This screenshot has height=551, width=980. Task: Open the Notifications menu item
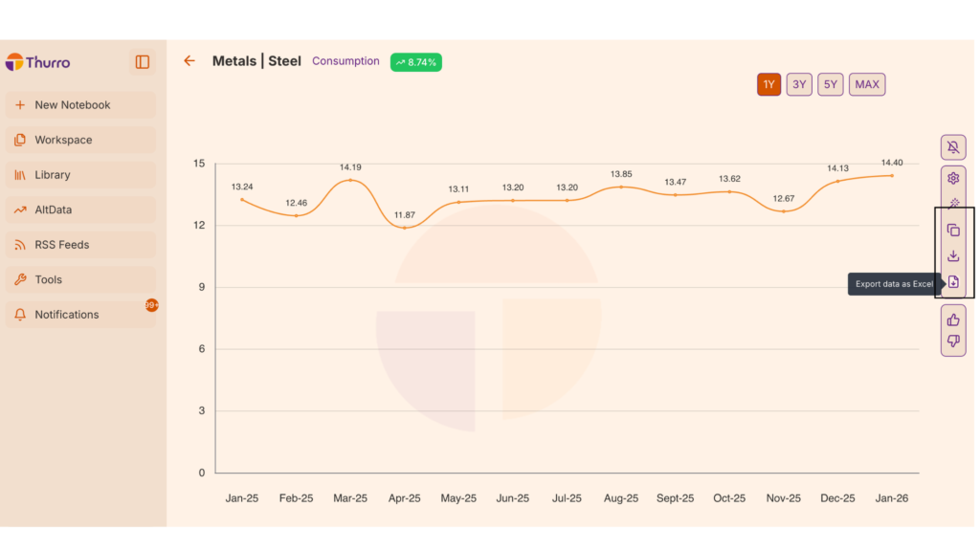click(x=67, y=315)
